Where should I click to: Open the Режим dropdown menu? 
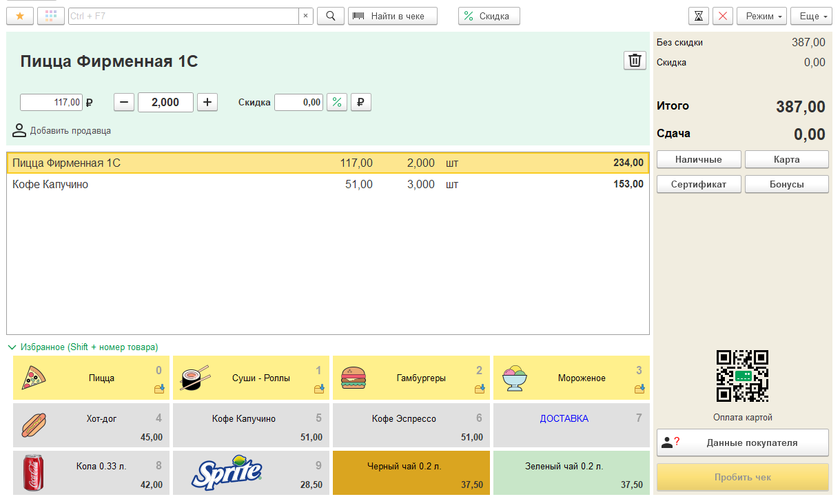point(763,16)
